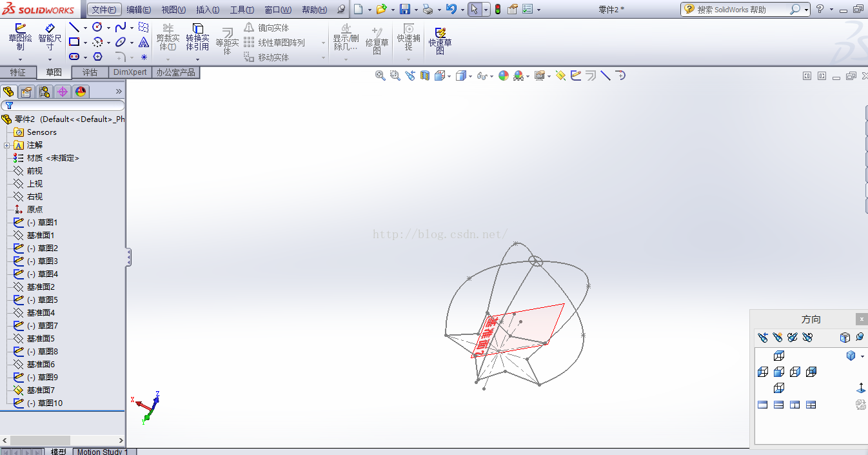Screen dimensions: 868x455
Task: Click the feature tree filter field
Action: [63, 105]
